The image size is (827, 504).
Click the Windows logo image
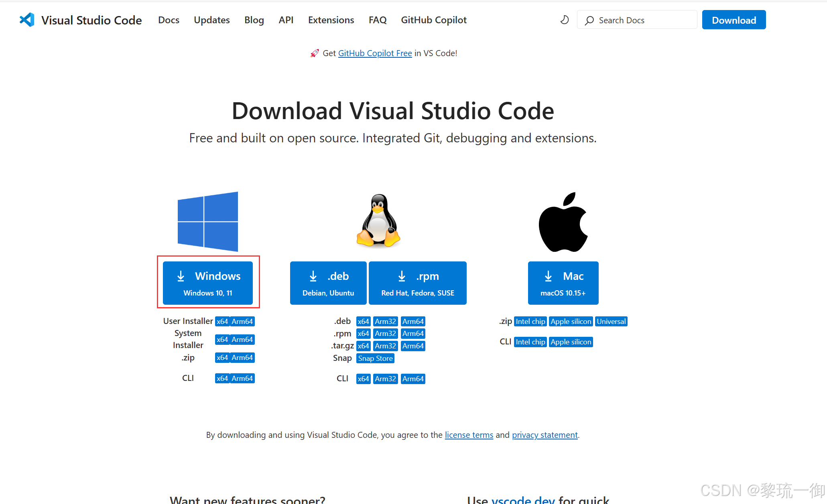[208, 221]
